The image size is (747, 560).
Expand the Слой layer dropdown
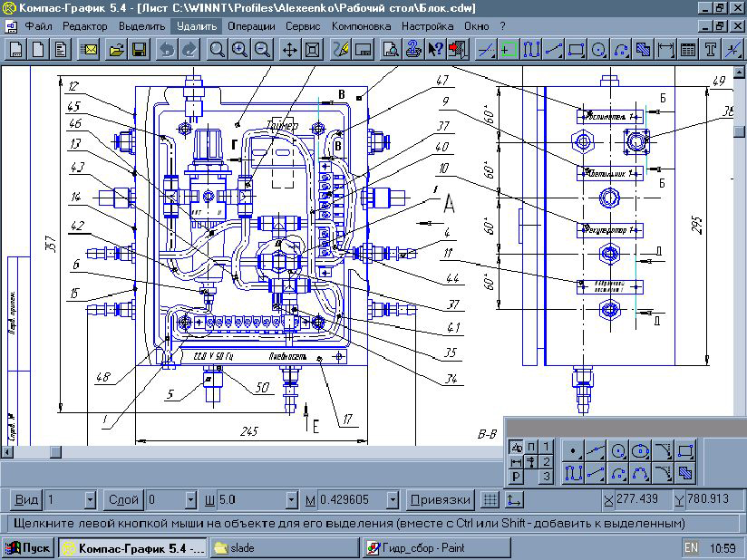[190, 500]
